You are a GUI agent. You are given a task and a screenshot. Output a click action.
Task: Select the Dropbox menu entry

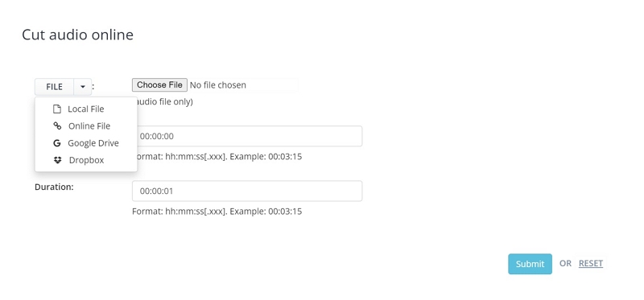86,160
